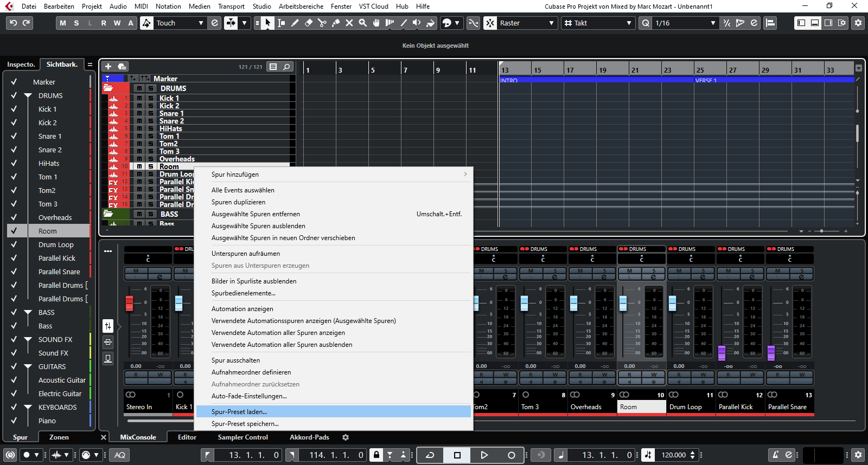Select Automation anzeigen menu entry
The width and height of the screenshot is (868, 465).
click(x=334, y=309)
